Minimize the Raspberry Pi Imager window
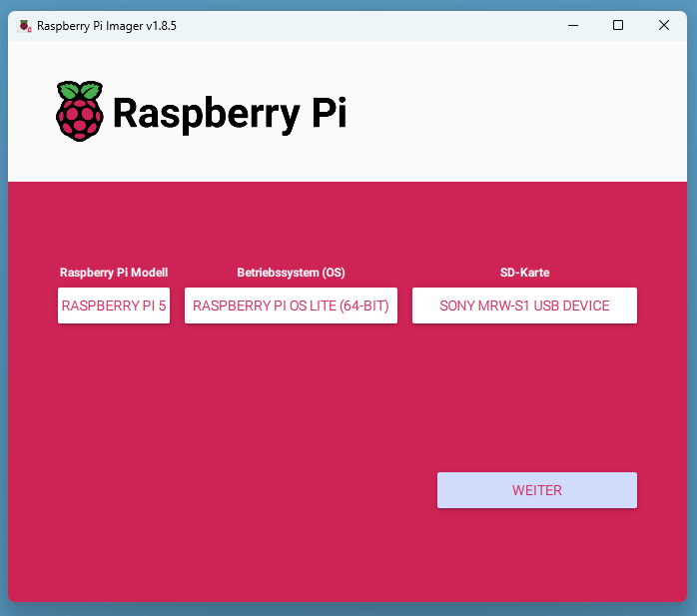The image size is (697, 616). coord(572,26)
